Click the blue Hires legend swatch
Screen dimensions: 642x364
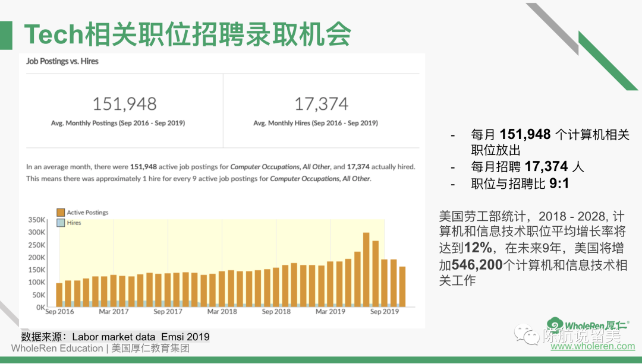click(x=60, y=223)
